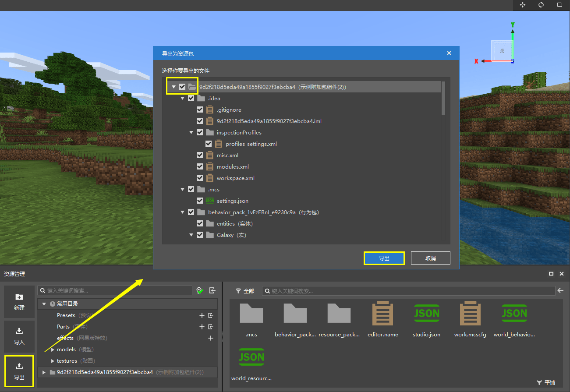The image size is (570, 392).
Task: Select Parts in resource tree
Action: [x=72, y=327]
